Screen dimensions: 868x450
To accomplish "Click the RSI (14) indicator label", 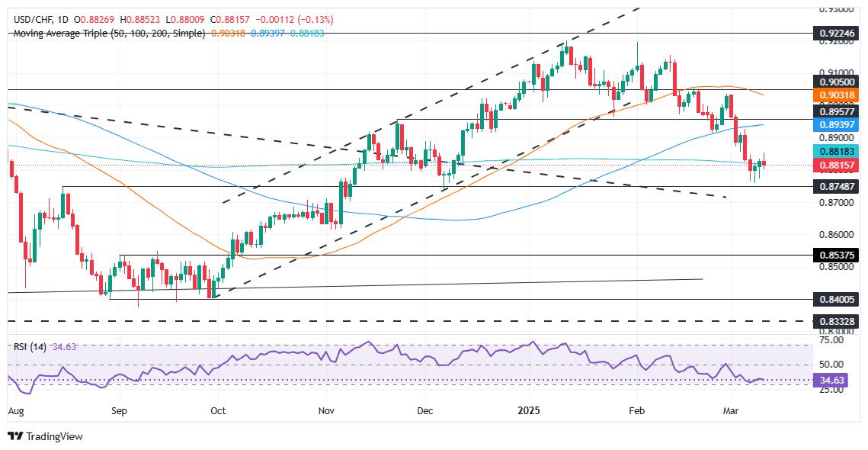I will [31, 347].
